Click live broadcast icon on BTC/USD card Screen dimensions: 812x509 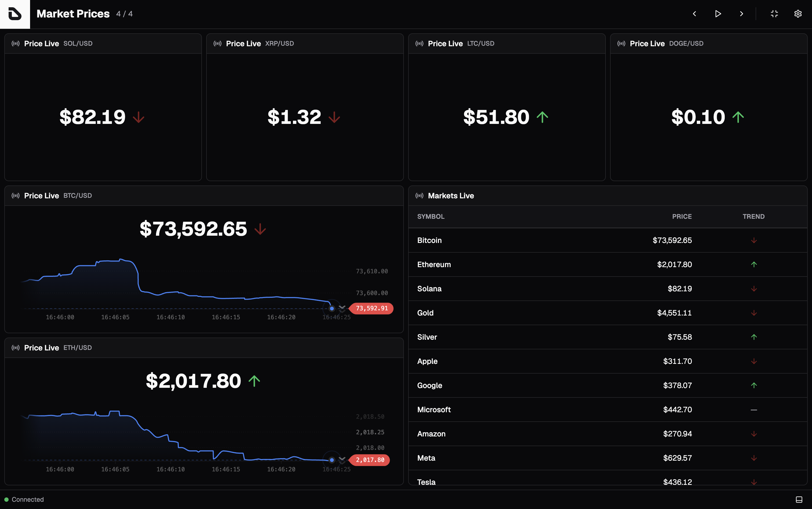(x=16, y=196)
